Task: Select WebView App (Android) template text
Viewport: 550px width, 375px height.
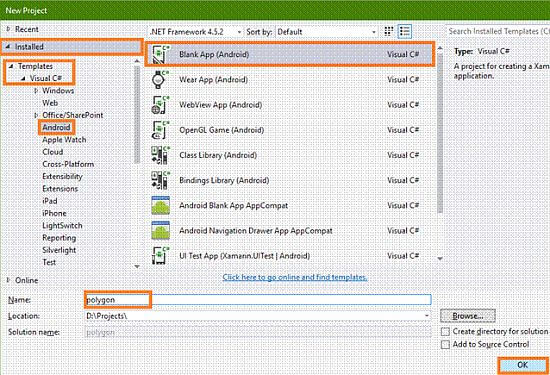Action: coord(221,105)
